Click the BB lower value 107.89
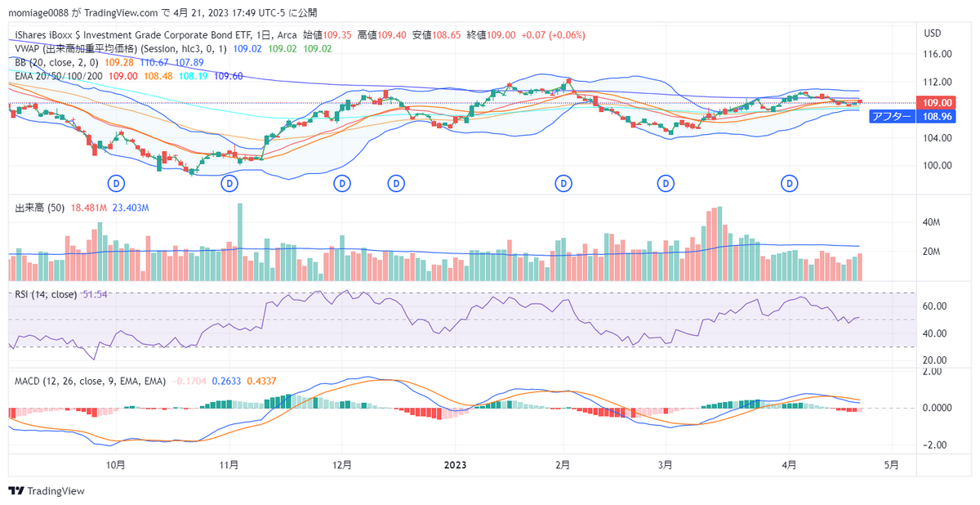Viewport: 980px width, 505px height. 189,62
